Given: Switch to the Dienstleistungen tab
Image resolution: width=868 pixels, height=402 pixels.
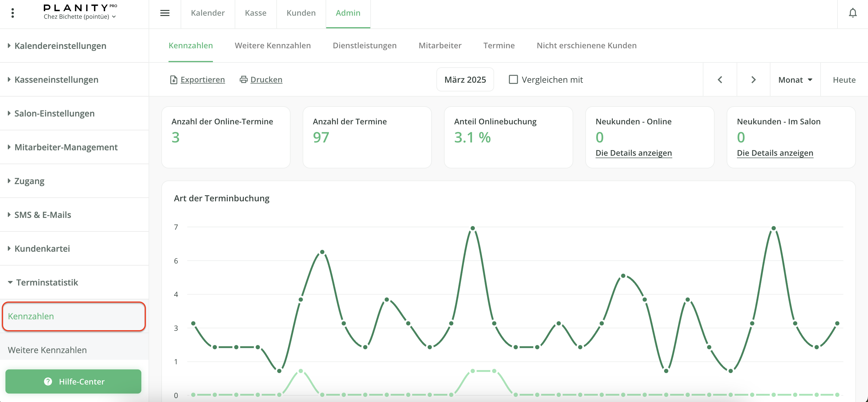Looking at the screenshot, I should (x=364, y=46).
